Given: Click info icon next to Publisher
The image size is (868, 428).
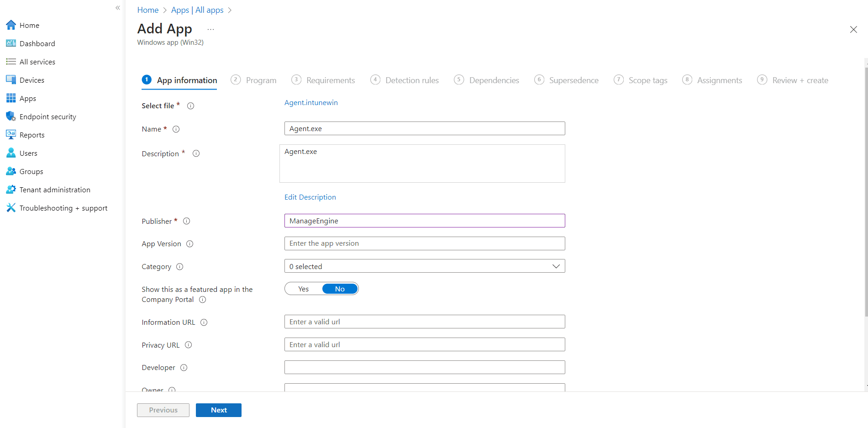Looking at the screenshot, I should 187,221.
